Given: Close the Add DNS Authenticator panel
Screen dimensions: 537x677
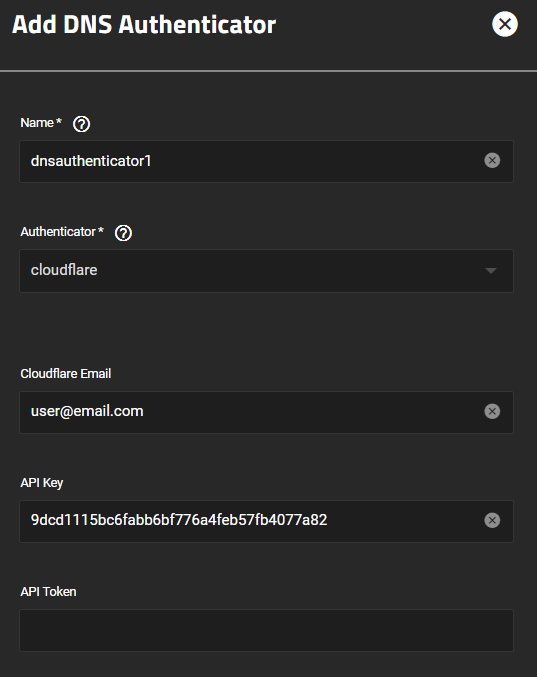Looking at the screenshot, I should 505,24.
